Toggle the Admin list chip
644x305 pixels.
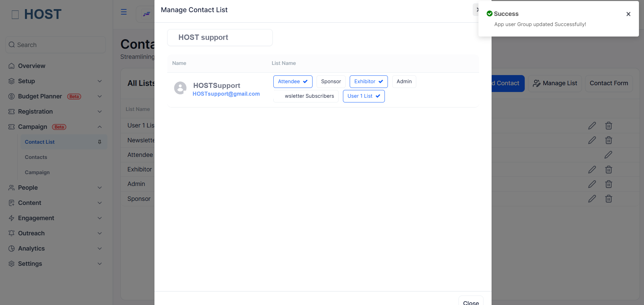click(x=404, y=81)
